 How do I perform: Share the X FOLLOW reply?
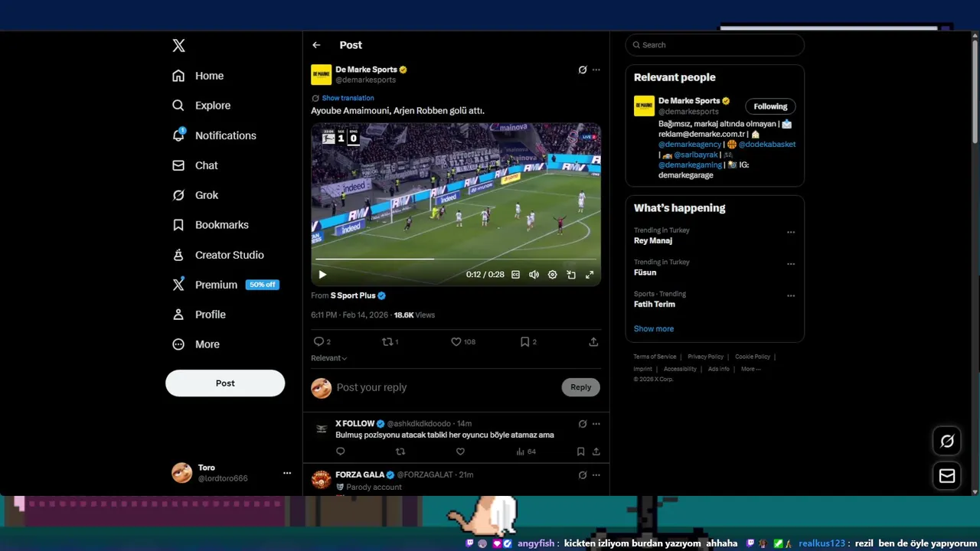click(x=596, y=452)
